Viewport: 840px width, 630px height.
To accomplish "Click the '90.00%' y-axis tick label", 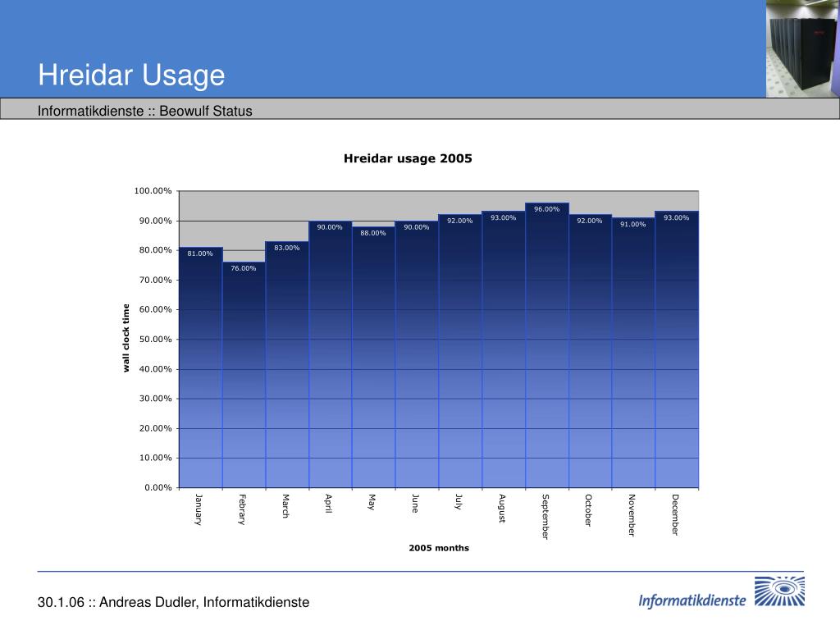I will [155, 221].
